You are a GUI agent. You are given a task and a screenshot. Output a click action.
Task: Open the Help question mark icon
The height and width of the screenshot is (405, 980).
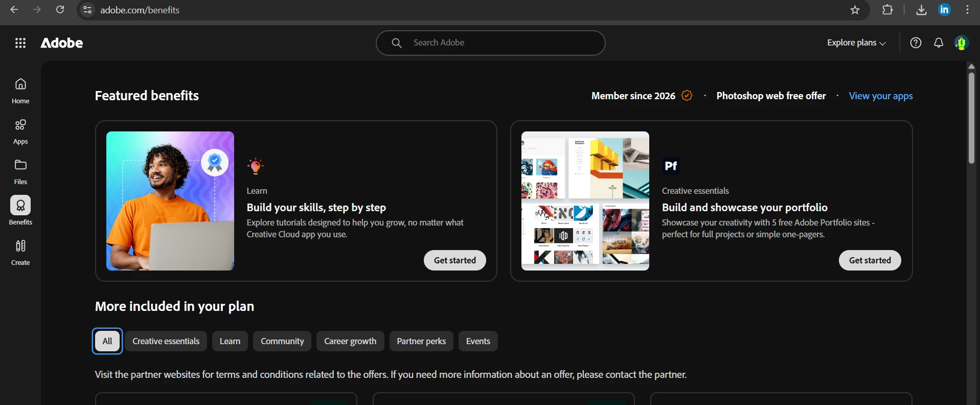(x=916, y=43)
